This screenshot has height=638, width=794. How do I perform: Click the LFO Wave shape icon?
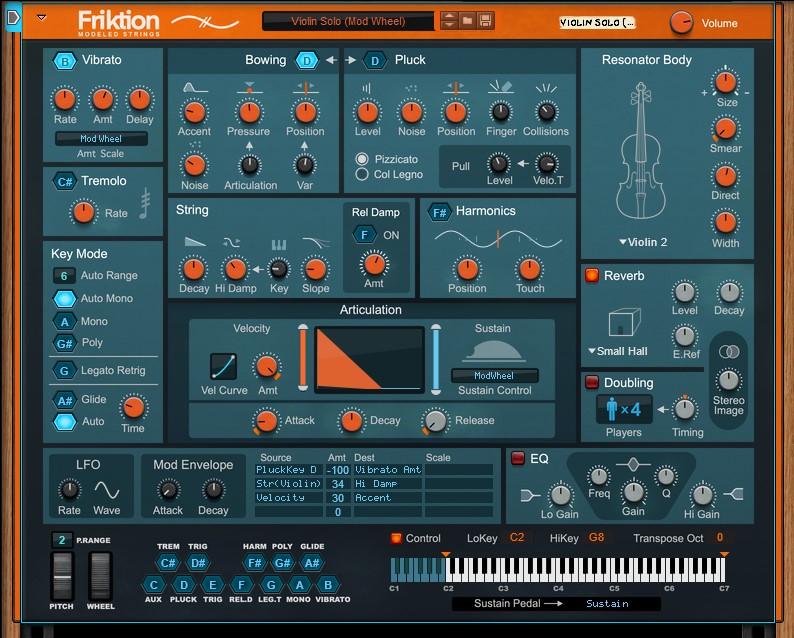[107, 489]
